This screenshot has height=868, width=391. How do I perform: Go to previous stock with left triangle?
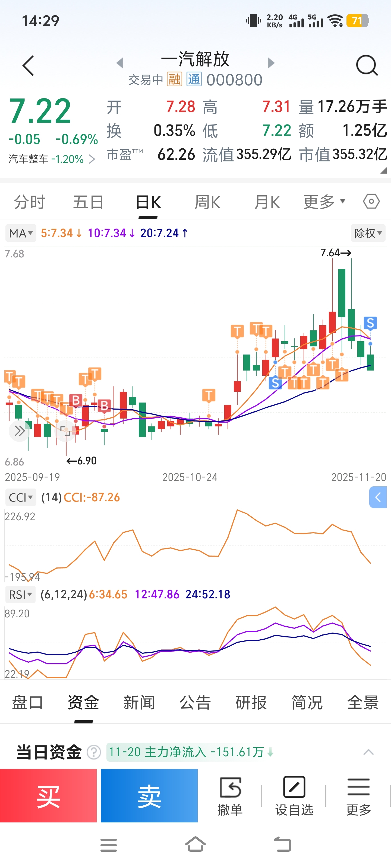click(x=120, y=63)
